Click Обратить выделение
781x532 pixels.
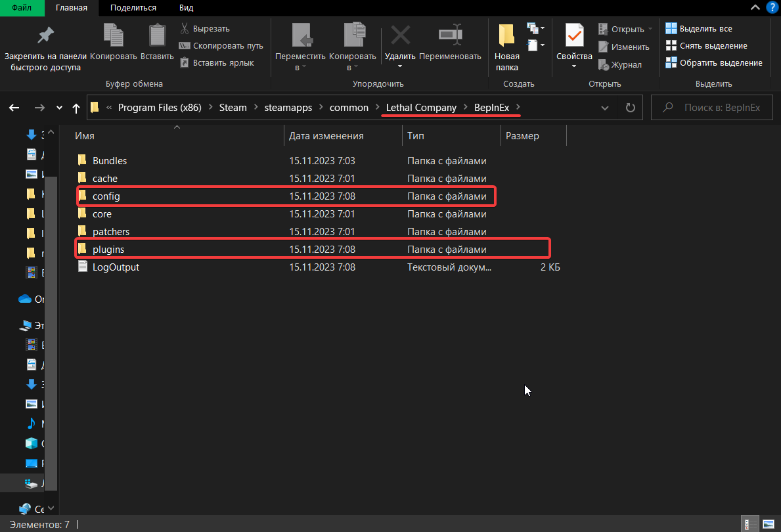point(714,62)
